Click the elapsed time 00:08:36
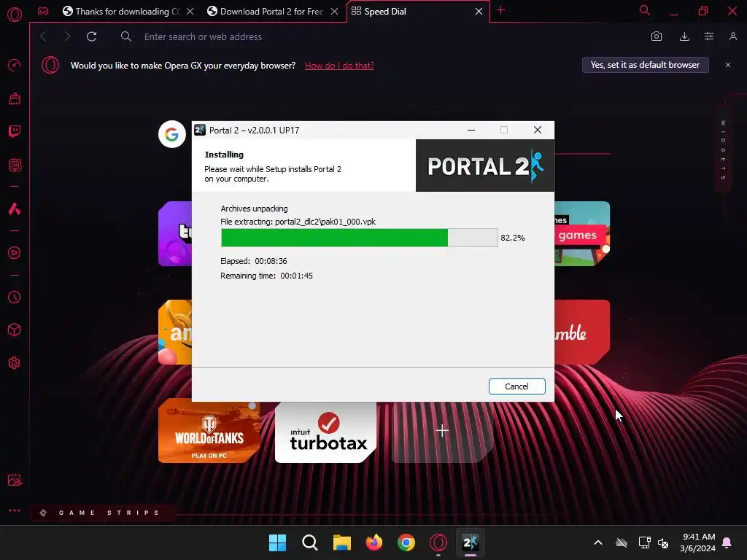 [271, 261]
